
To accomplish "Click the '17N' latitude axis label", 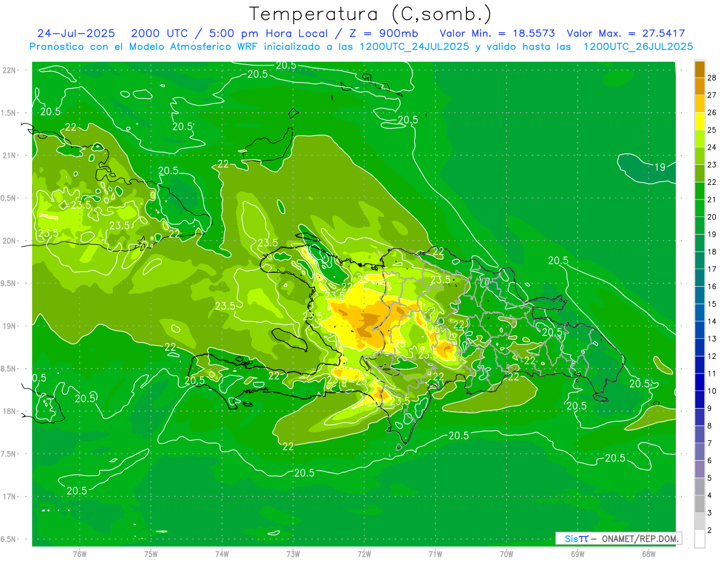I will [9, 497].
